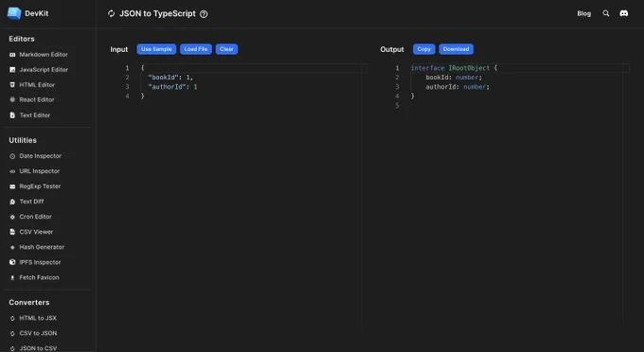Click the Use Sample button
The width and height of the screenshot is (644, 352).
point(156,49)
